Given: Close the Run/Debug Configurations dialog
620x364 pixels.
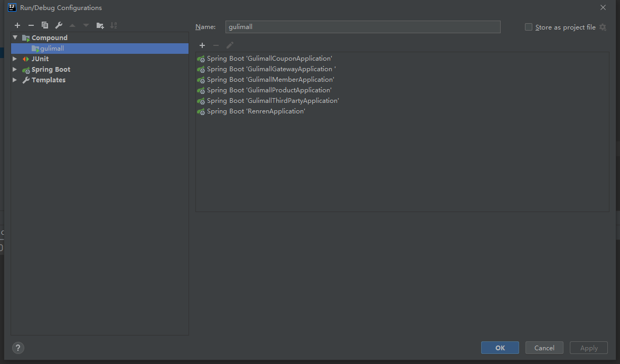Looking at the screenshot, I should (x=603, y=7).
